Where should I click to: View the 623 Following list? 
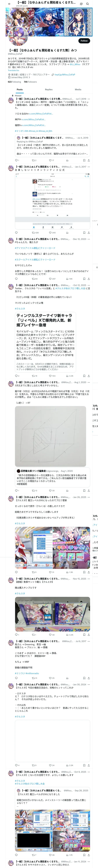(x=15, y=82)
